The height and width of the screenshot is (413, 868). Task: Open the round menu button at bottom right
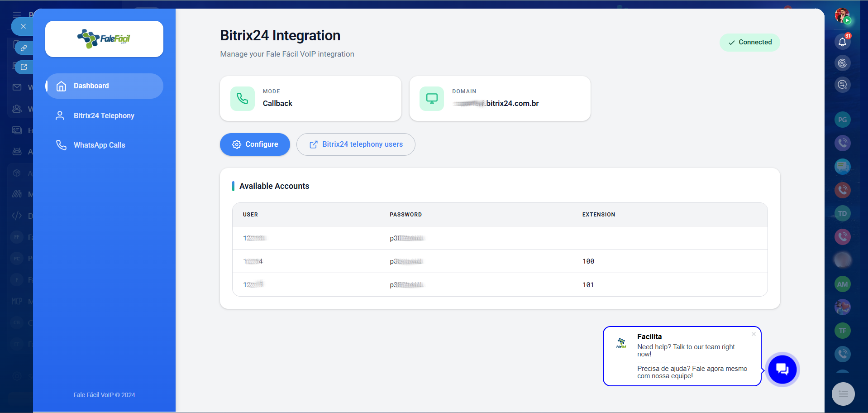(843, 394)
